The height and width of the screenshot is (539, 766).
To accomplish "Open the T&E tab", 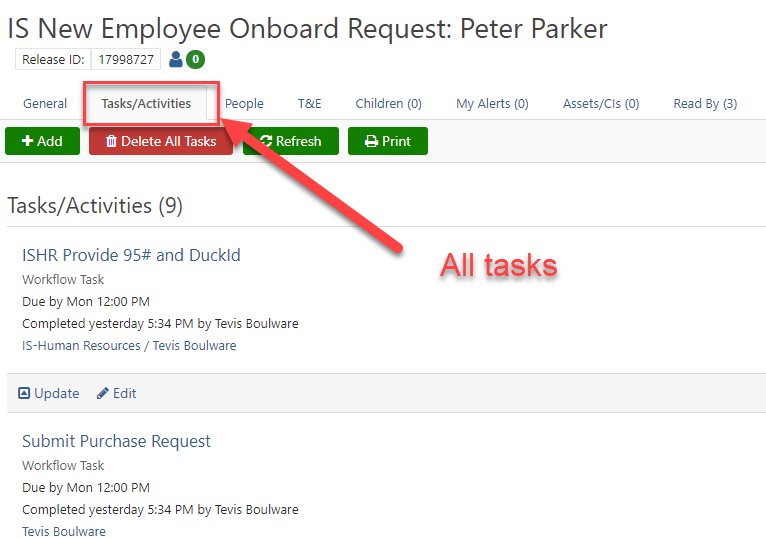I will [310, 104].
